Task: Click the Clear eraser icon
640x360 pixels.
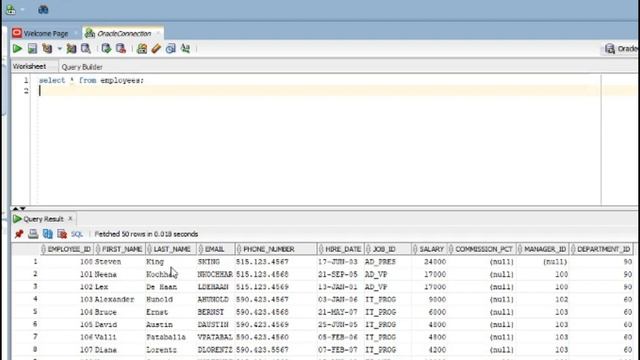Action: [156, 49]
